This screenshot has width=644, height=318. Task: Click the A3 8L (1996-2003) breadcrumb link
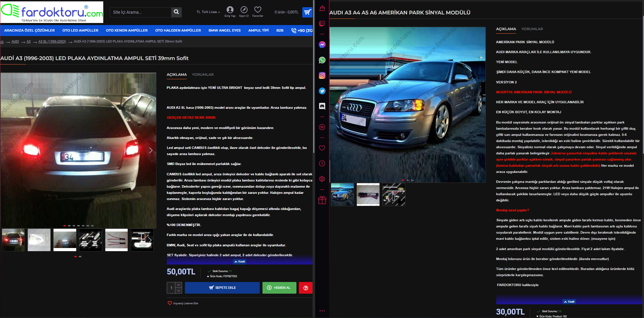click(52, 42)
